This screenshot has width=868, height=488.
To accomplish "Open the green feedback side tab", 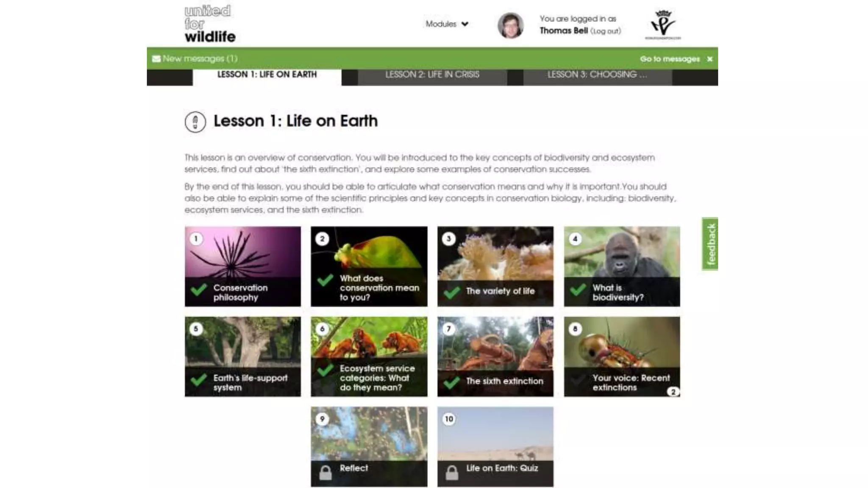I will [710, 244].
